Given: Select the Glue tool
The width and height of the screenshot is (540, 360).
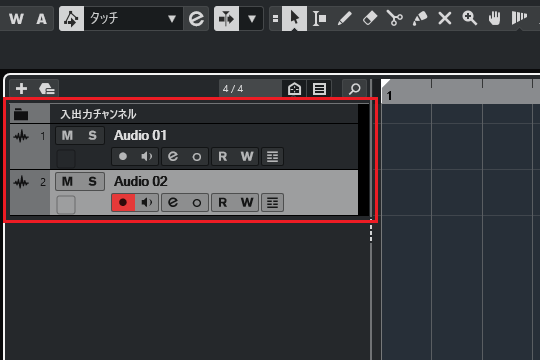Looking at the screenshot, I should point(420,18).
